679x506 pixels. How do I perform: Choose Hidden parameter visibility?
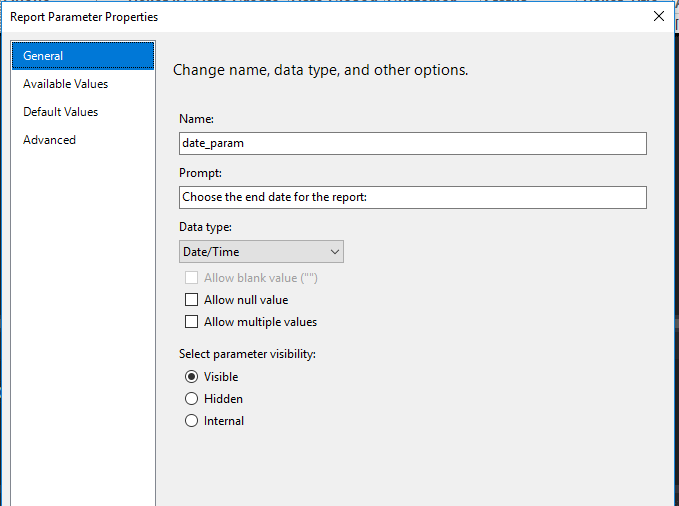[x=192, y=399]
